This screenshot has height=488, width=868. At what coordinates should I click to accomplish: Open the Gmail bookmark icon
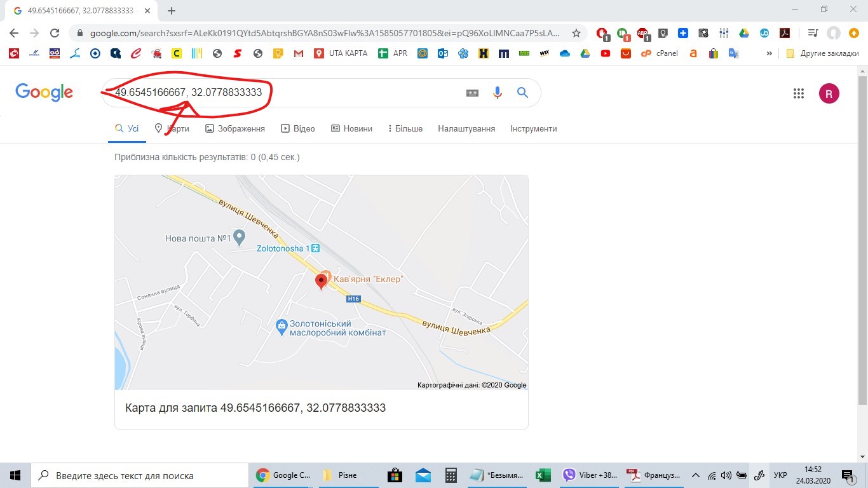tap(299, 53)
